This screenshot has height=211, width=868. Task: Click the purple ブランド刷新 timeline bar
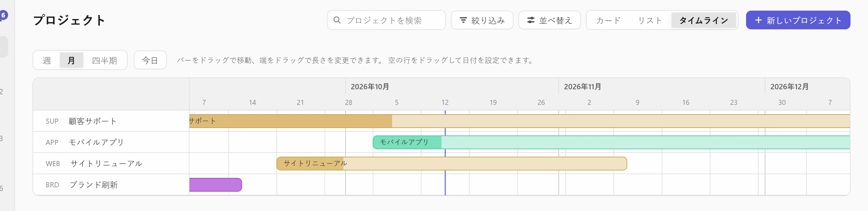pyautogui.click(x=215, y=185)
